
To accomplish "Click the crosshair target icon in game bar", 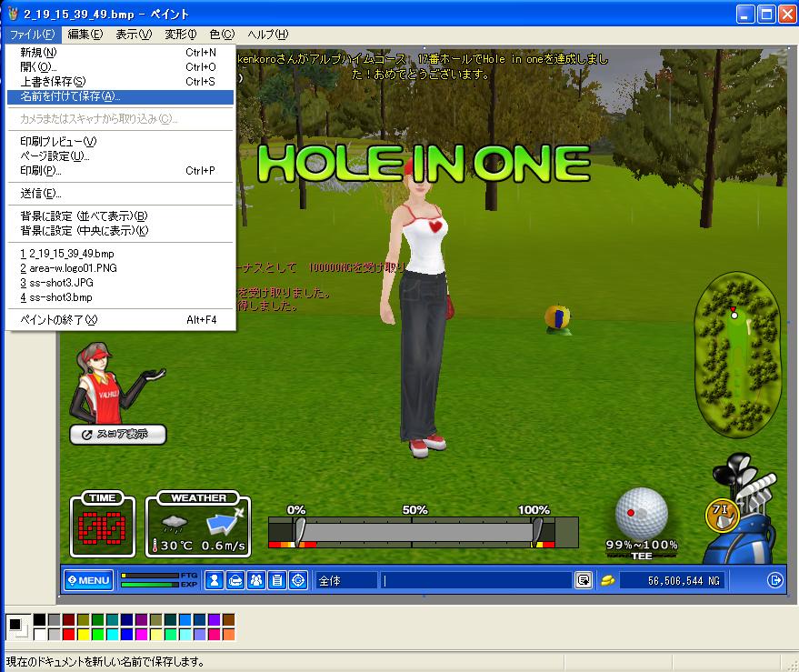I will coord(298,580).
